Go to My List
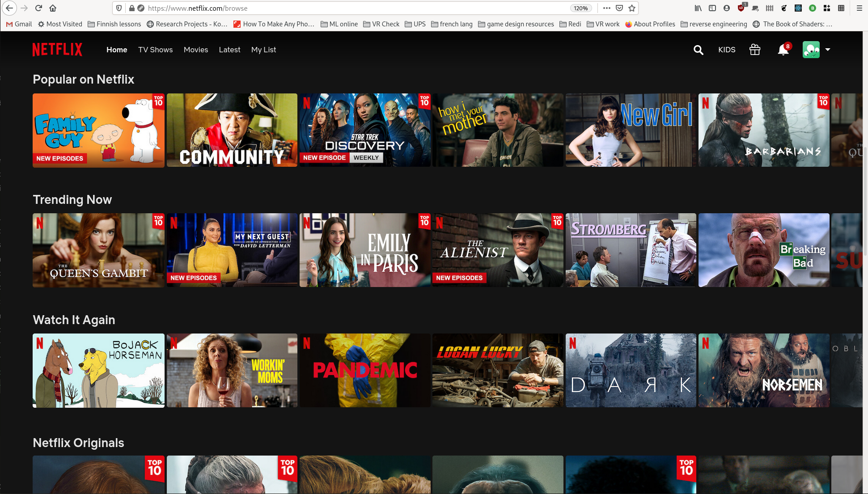The width and height of the screenshot is (868, 494). pos(263,50)
